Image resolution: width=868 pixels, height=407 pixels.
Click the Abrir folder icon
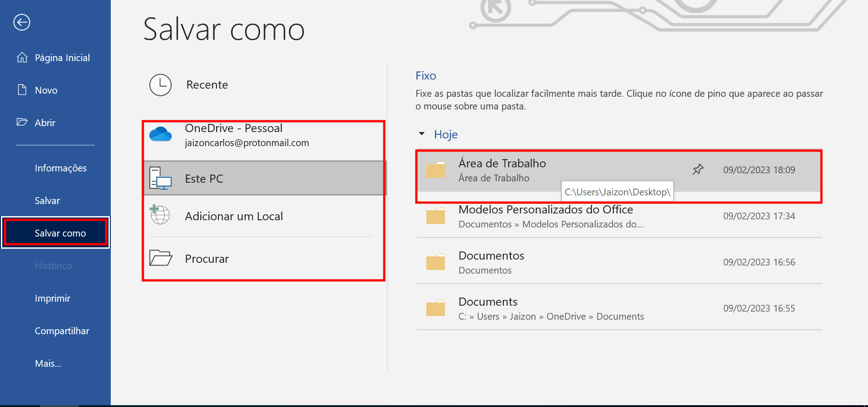(22, 122)
